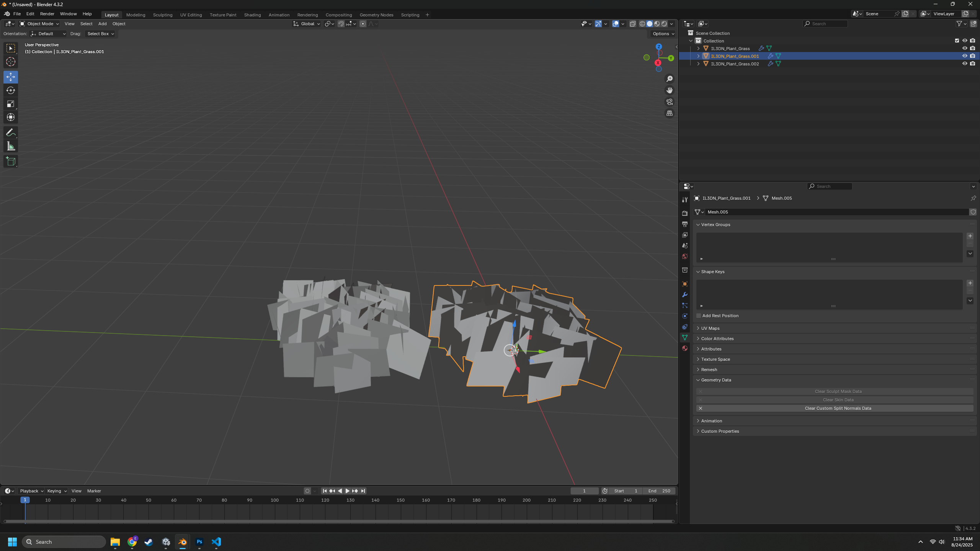The image size is (980, 551).
Task: Choose the Measure tool
Action: pyautogui.click(x=11, y=146)
